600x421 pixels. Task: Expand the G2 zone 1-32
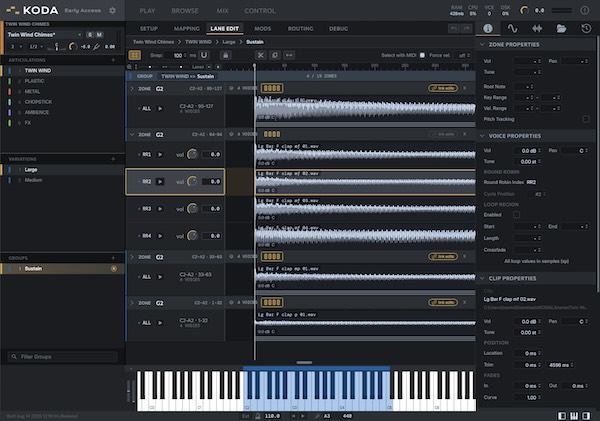(x=132, y=303)
